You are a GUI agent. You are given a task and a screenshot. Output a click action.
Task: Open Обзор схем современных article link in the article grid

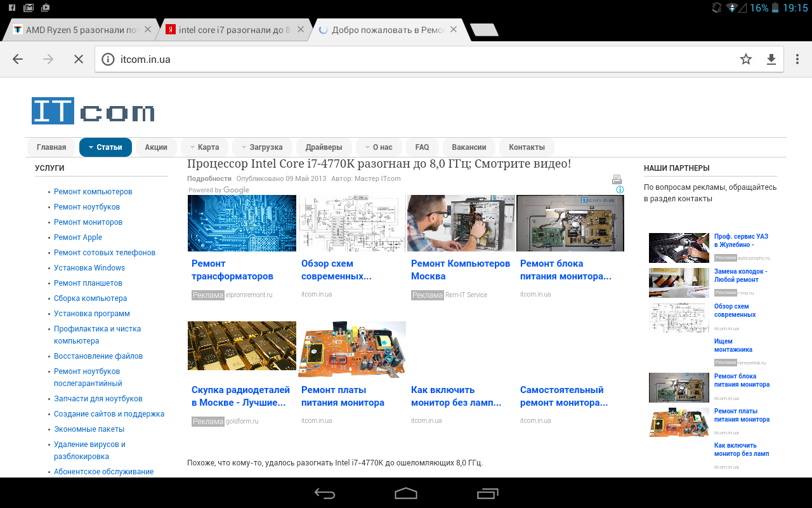click(336, 270)
